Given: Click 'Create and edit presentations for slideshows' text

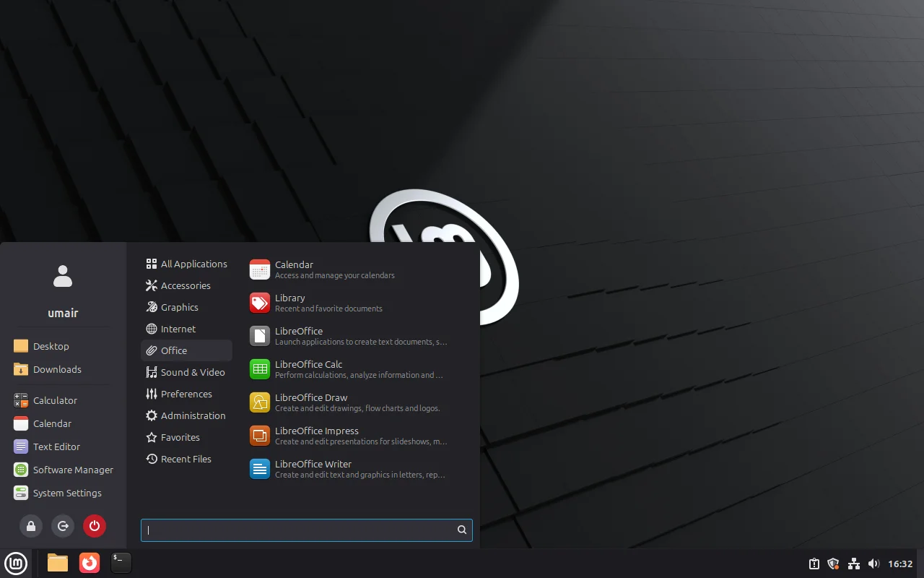Looking at the screenshot, I should tap(361, 441).
